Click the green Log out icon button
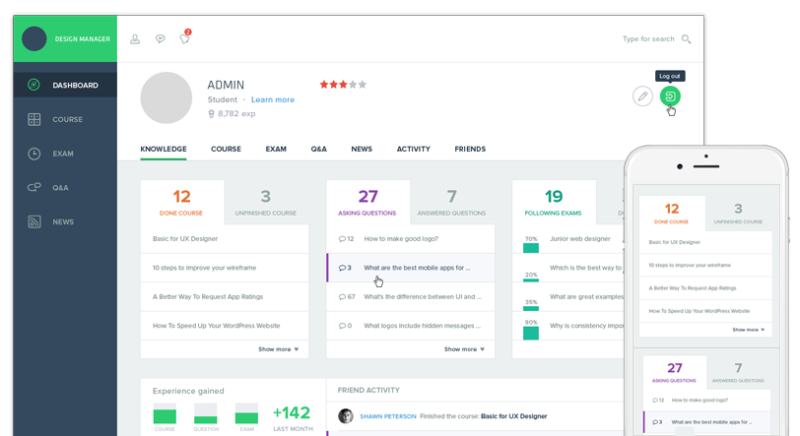The height and width of the screenshot is (436, 800). [670, 96]
